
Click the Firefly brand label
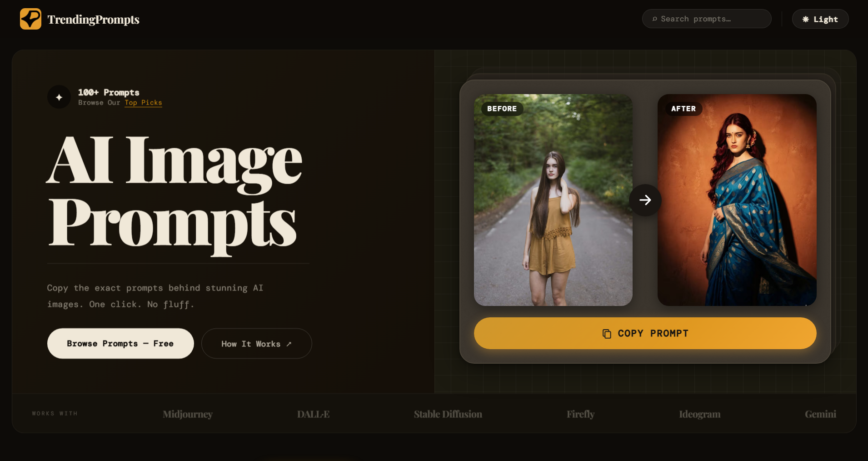580,414
